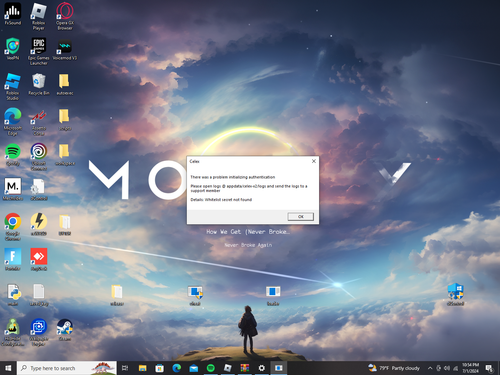Switch to Spotify in the taskbar
Screen dimensions: 500x375
pyautogui.click(x=211, y=368)
